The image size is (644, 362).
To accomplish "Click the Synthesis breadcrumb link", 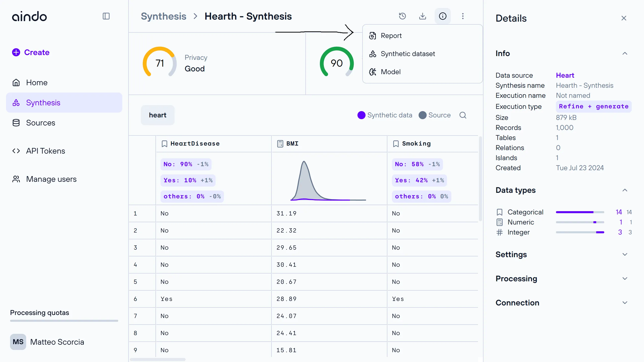I will click(x=164, y=16).
